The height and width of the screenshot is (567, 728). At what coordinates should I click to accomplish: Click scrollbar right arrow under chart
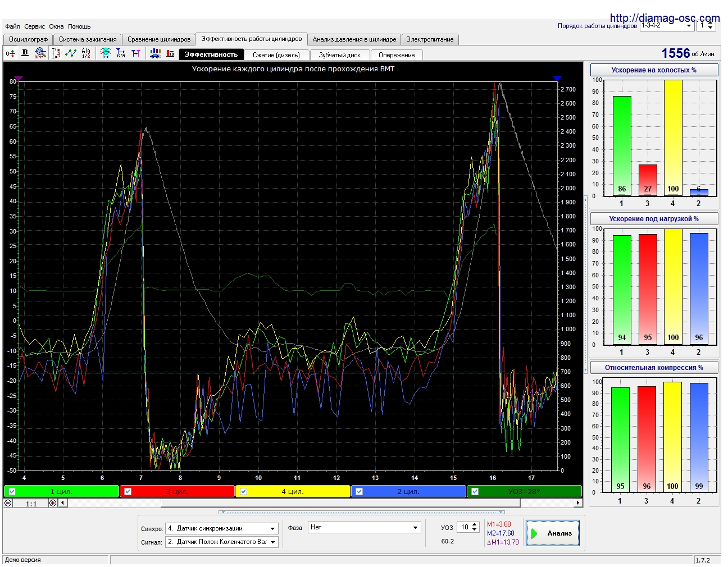[578, 503]
